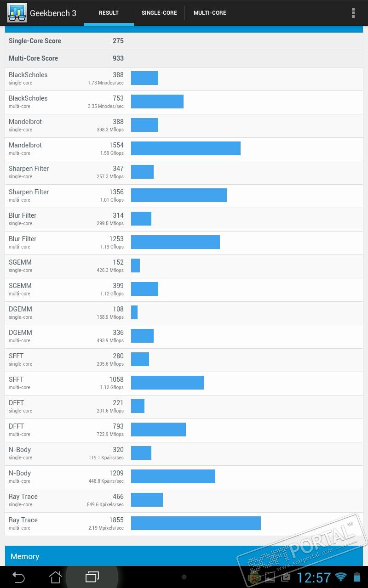
Task: Tap the battery status icon
Action: [x=356, y=577]
